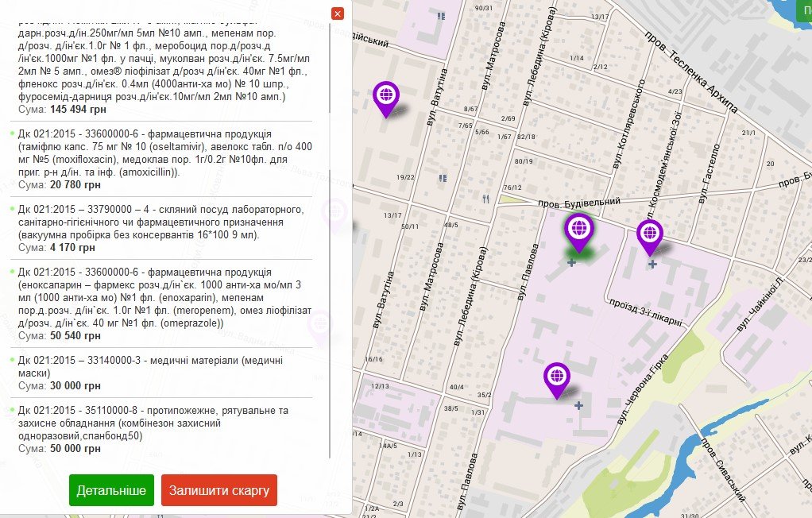This screenshot has height=518, width=812.
Task: Click restaurant fork-knife icon on map
Action: pos(485,199)
